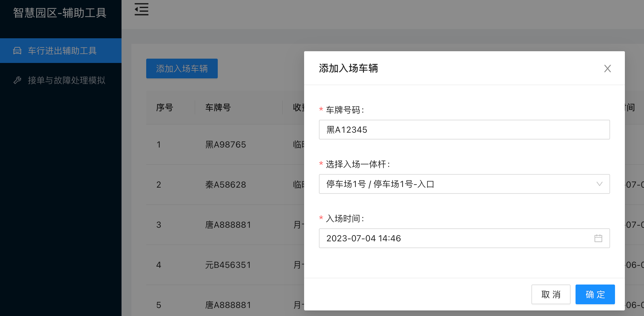Open the calendar picker for 入场时间
Screen dimensions: 644x316
599,238
